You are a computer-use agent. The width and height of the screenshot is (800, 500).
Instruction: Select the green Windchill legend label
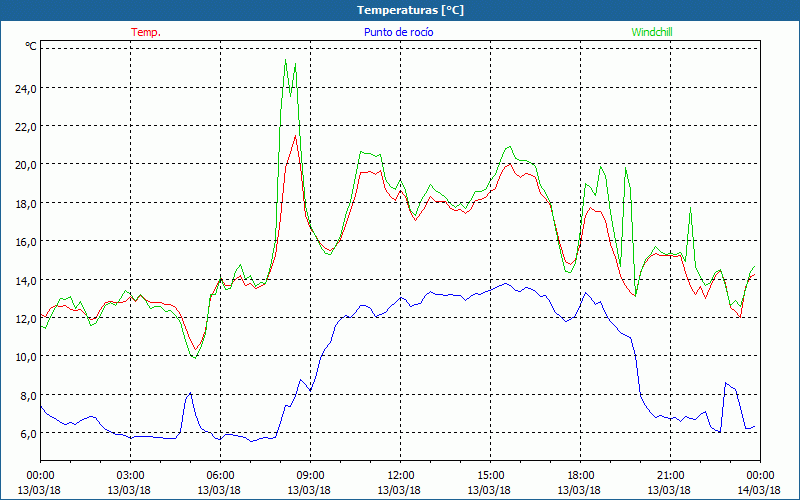tap(652, 32)
